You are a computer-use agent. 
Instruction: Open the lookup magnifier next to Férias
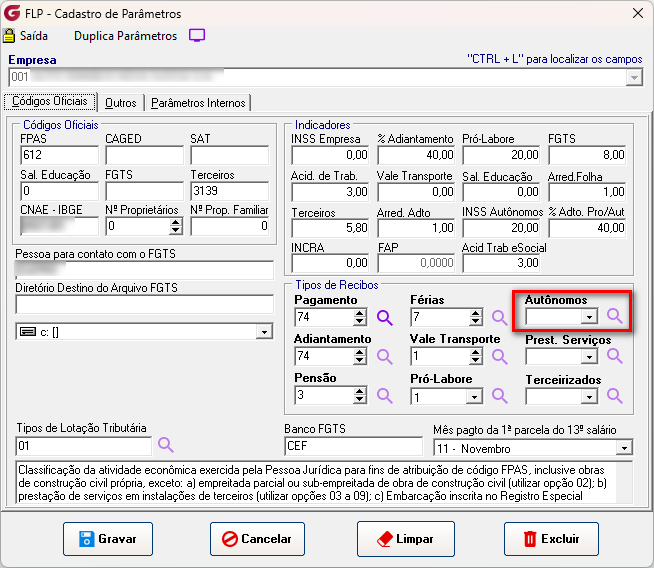499,318
